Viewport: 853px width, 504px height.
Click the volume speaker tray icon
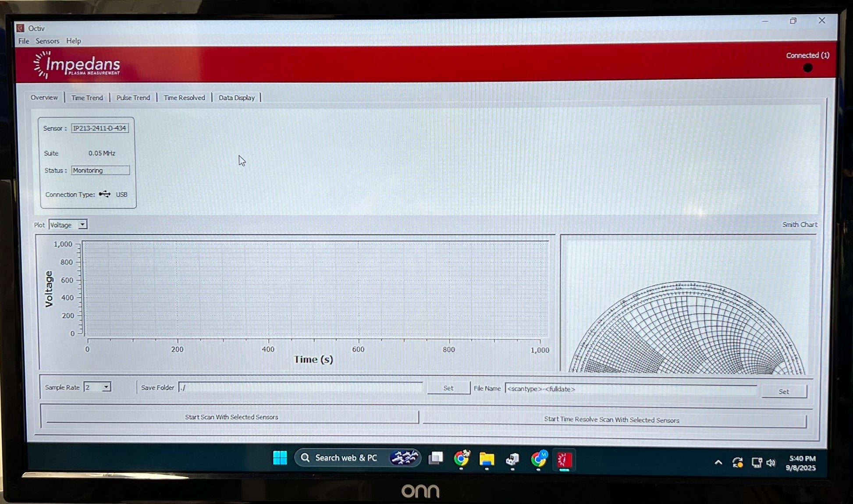(x=771, y=463)
